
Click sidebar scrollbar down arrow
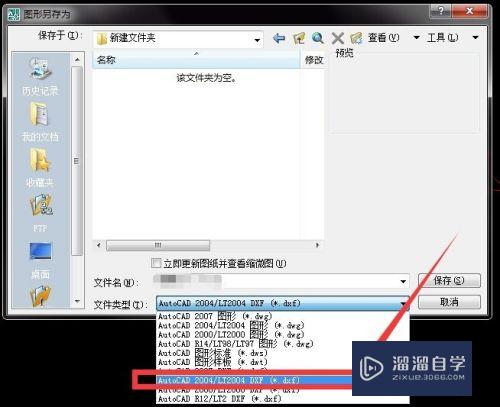coord(77,301)
